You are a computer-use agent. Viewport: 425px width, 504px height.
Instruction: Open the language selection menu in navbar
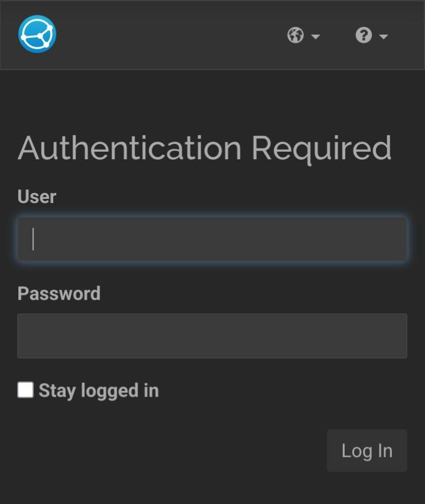[x=303, y=35]
